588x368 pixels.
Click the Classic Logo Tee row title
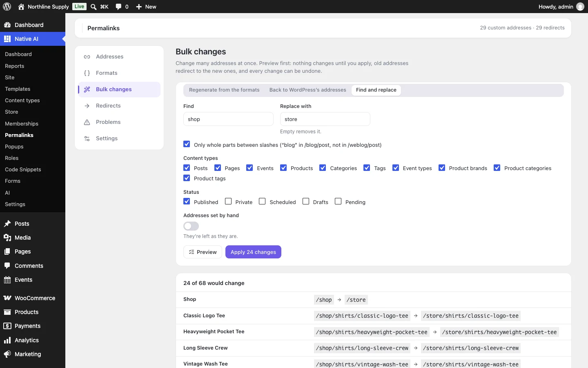[204, 316]
